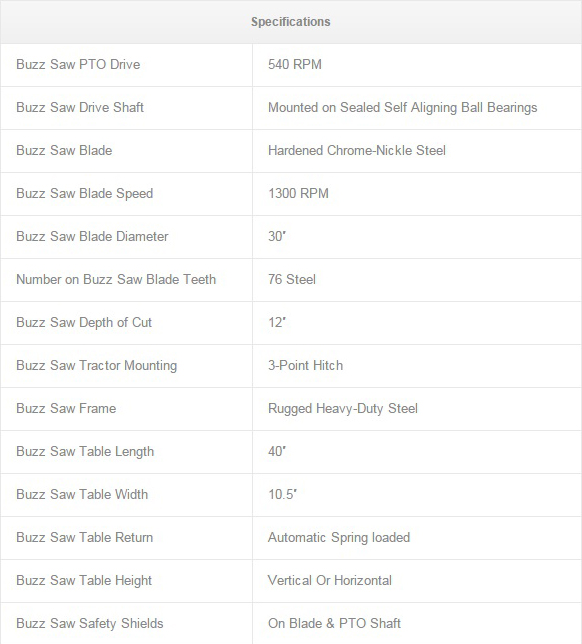Click the 1300 RPM value
This screenshot has width=582, height=644.
click(298, 193)
